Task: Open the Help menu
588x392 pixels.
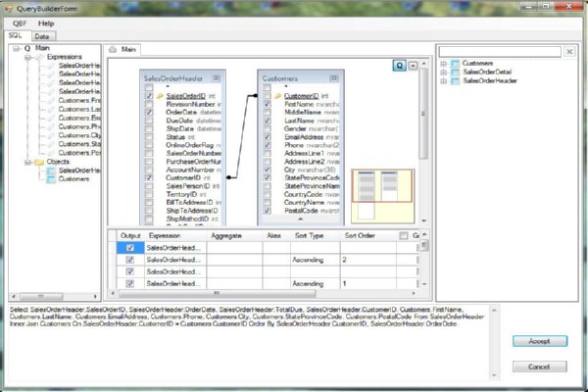Action: tap(46, 24)
